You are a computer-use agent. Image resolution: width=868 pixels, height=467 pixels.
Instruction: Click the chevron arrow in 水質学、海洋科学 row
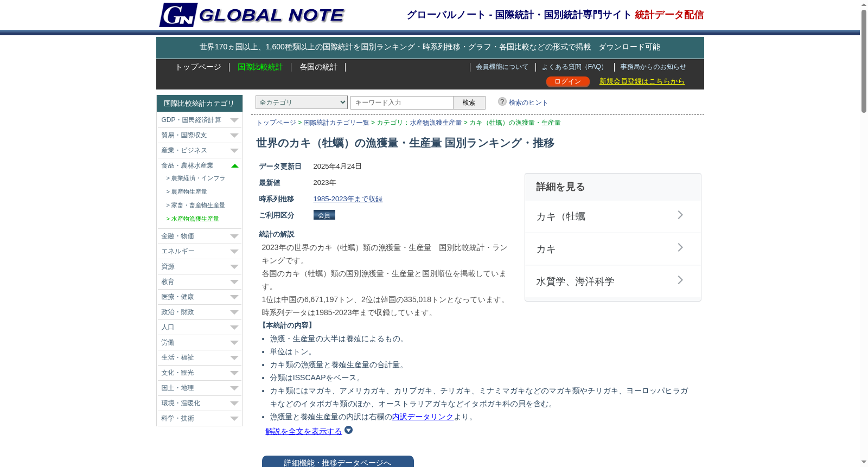pos(680,280)
